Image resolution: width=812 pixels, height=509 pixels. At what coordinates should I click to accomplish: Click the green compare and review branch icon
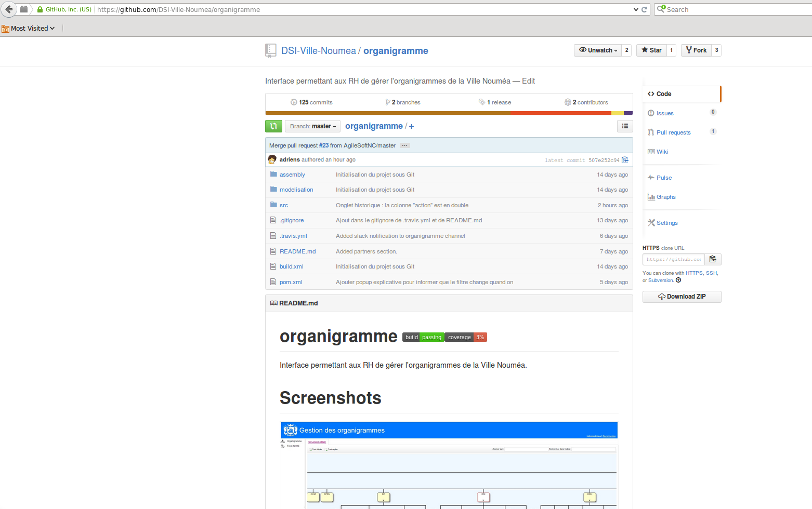tap(273, 126)
